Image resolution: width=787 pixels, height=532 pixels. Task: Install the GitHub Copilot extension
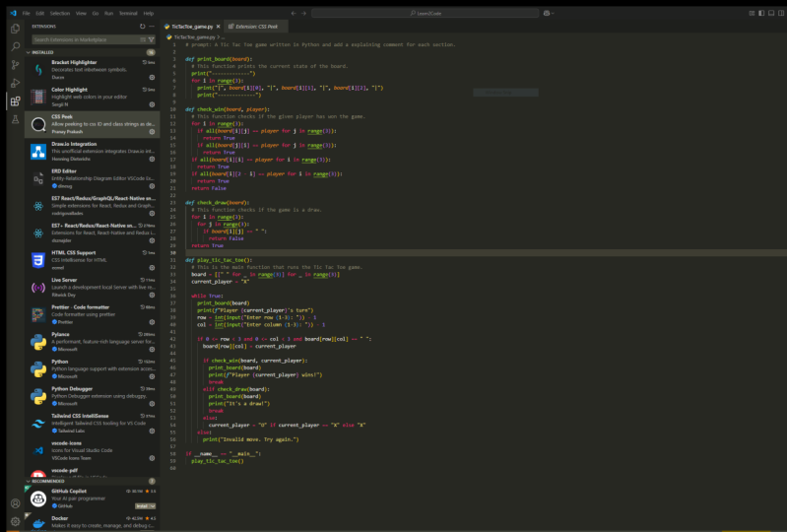[x=142, y=506]
